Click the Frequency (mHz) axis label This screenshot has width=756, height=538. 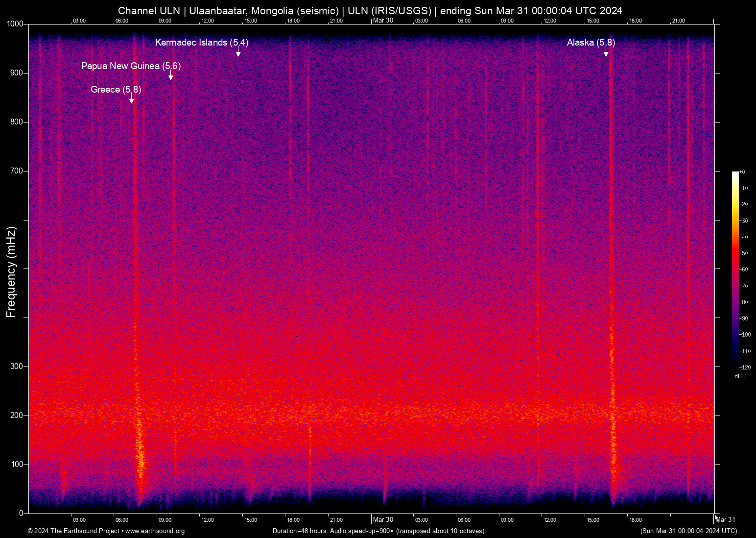(x=11, y=272)
